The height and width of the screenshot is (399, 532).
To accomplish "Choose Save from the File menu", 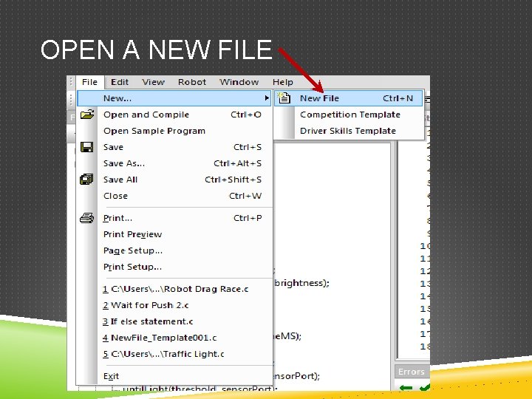I will point(174,147).
